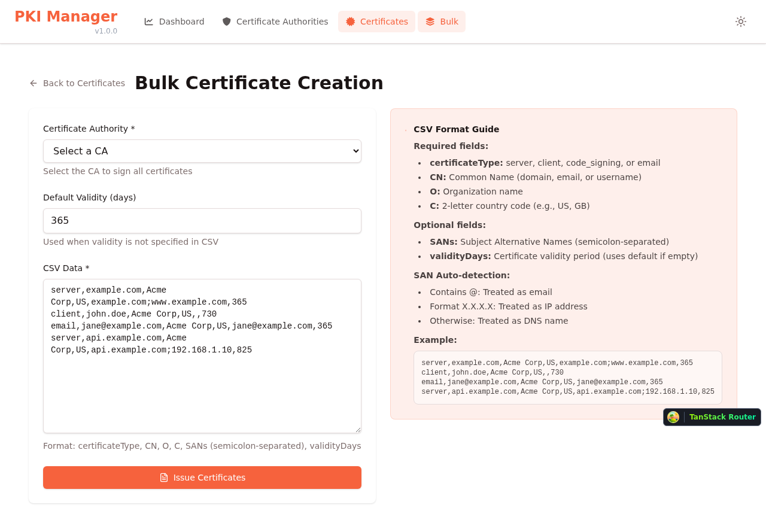Viewport: 766px width, 532px height.
Task: Click the 'O: Organization name' line
Action: [476, 191]
